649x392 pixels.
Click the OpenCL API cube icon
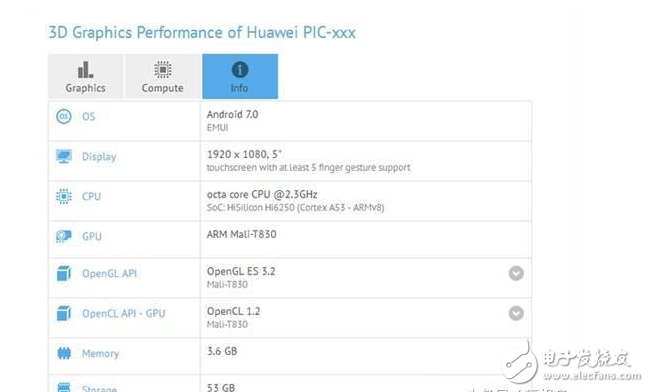point(64,313)
